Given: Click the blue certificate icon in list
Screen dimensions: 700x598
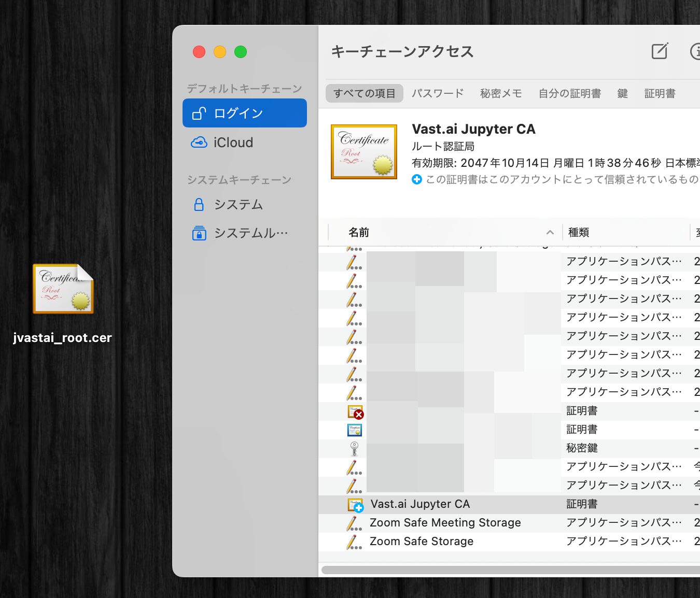Looking at the screenshot, I should coord(355,430).
